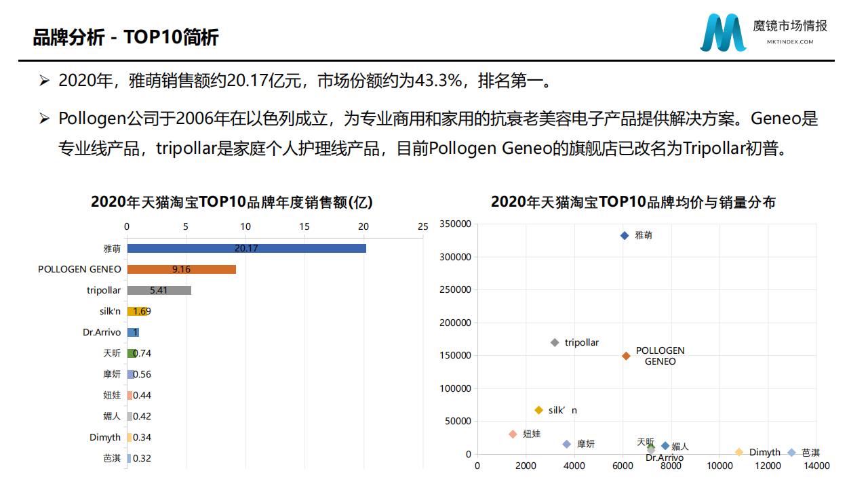Click the 媚人 bar value 0.42
The height and width of the screenshot is (488, 868).
click(142, 416)
